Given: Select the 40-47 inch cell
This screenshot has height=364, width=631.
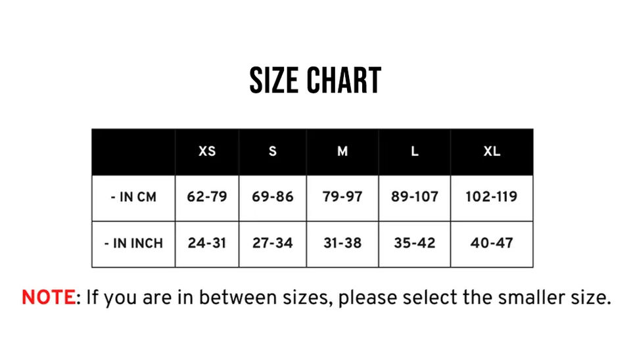Looking at the screenshot, I should click(492, 243).
